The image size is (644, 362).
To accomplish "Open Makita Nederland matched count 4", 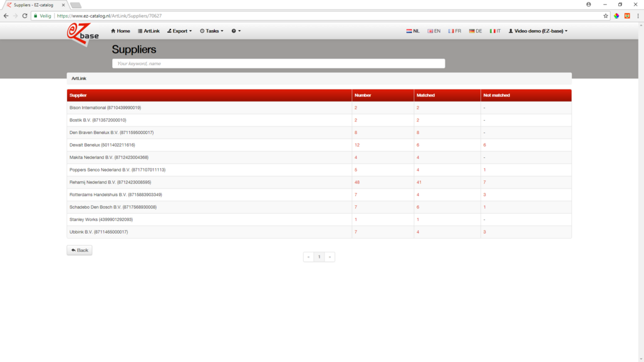I will coord(418,157).
